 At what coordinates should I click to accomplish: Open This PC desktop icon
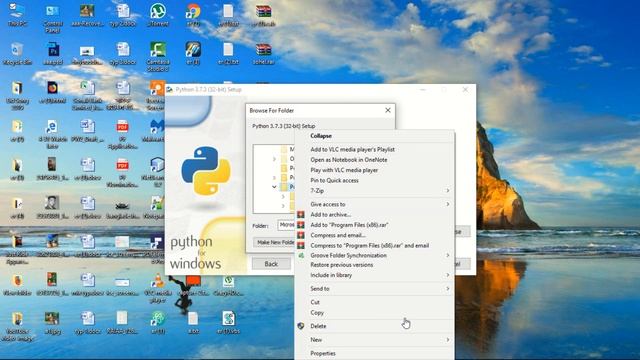(x=17, y=15)
